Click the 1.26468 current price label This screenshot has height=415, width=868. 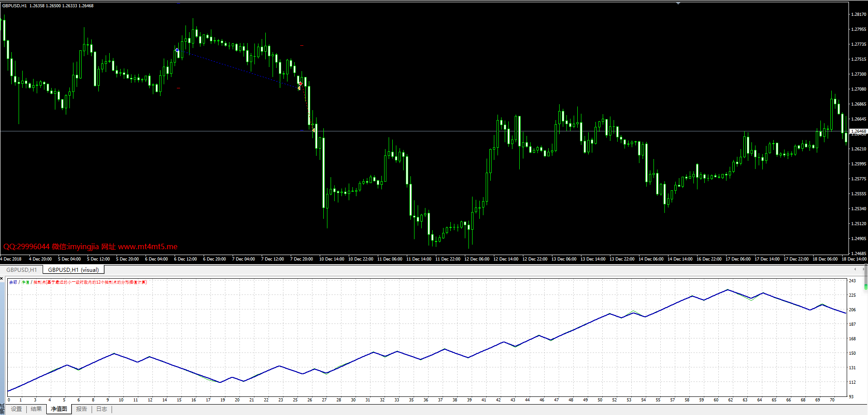click(858, 131)
